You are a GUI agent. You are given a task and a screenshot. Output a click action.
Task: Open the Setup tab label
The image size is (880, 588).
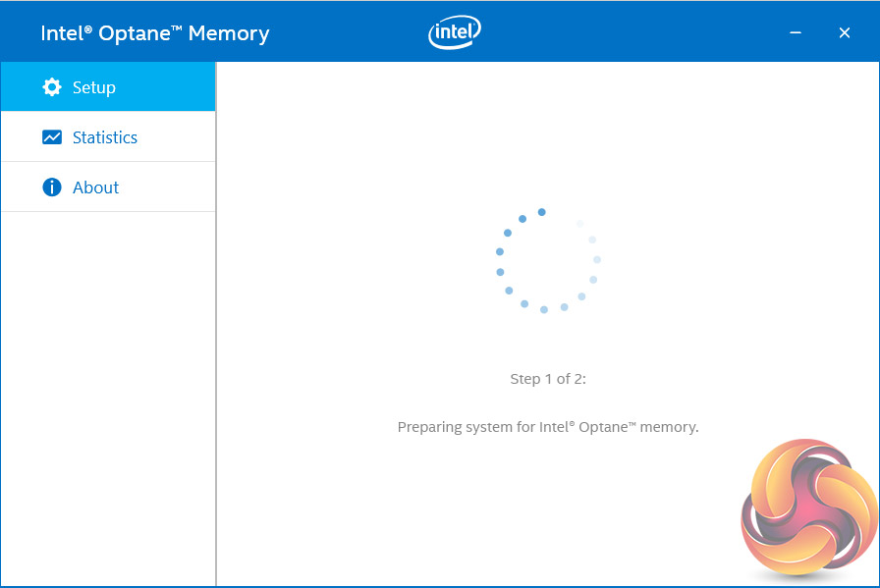pos(94,87)
